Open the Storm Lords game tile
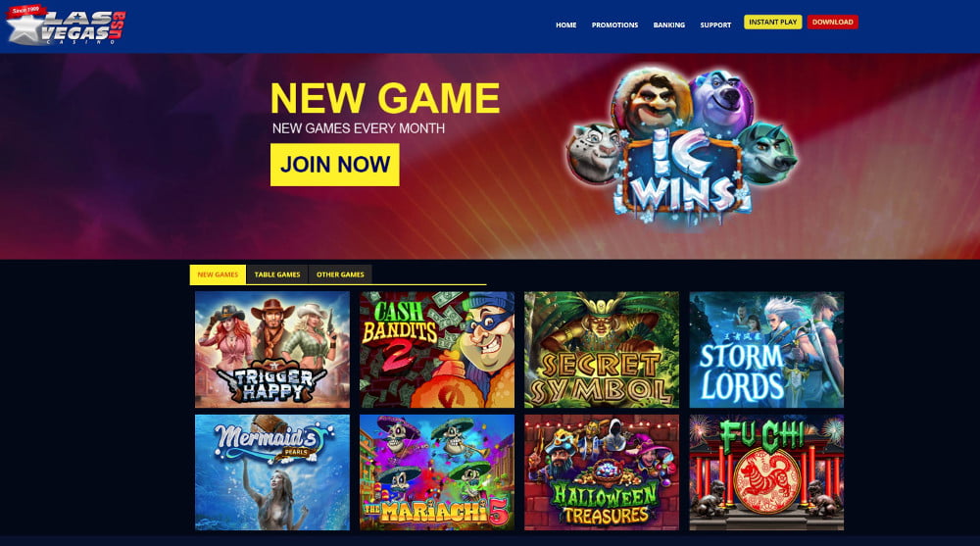The width and height of the screenshot is (980, 546). click(x=766, y=350)
